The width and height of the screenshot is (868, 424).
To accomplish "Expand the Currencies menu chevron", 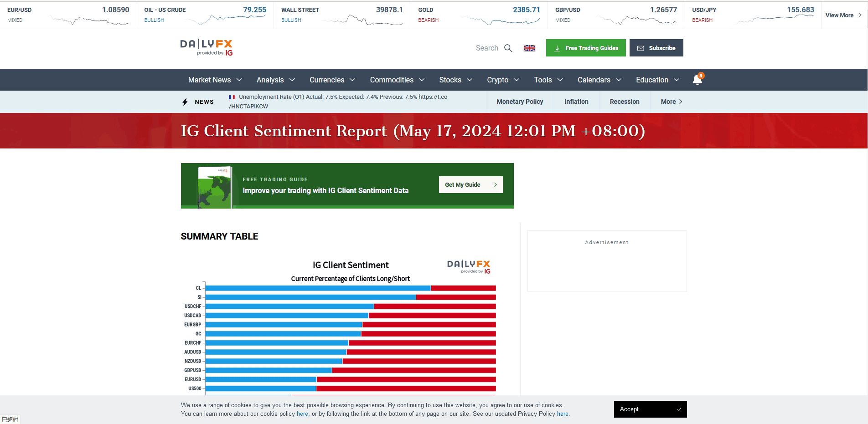I will (x=352, y=80).
